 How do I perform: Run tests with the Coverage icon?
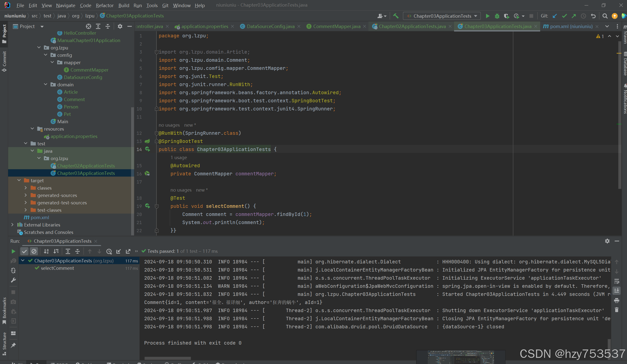pos(506,16)
